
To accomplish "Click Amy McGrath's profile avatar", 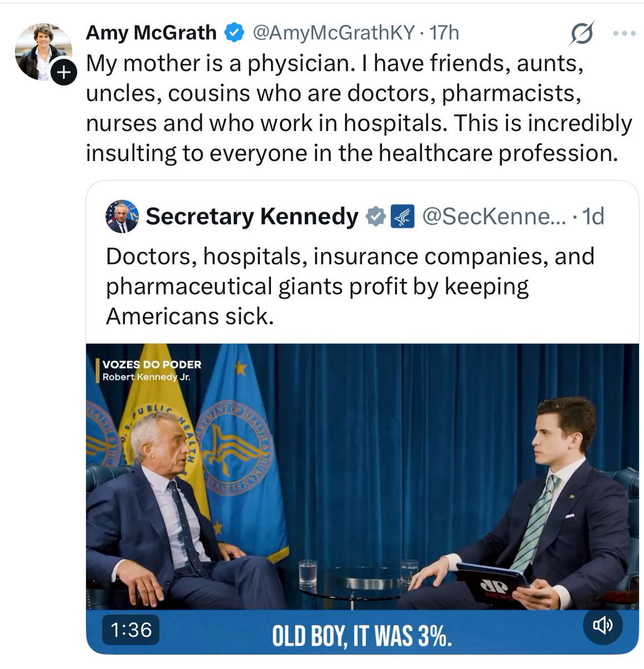I will (39, 49).
